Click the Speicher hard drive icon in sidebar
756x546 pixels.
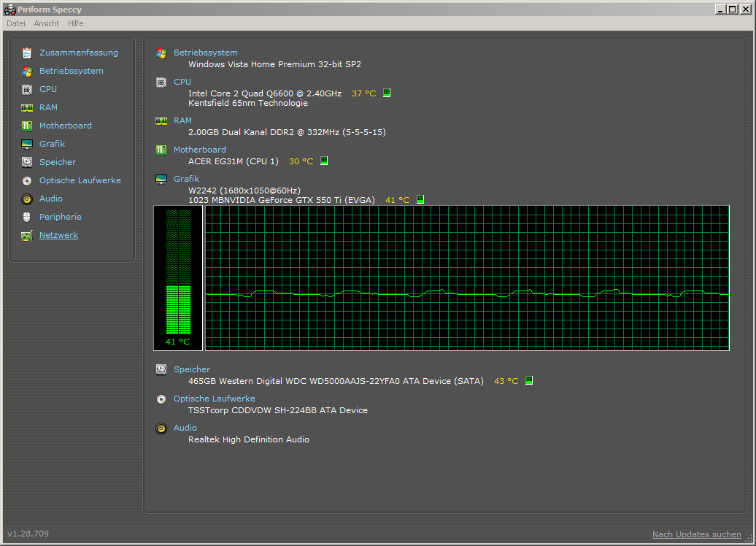pos(27,162)
